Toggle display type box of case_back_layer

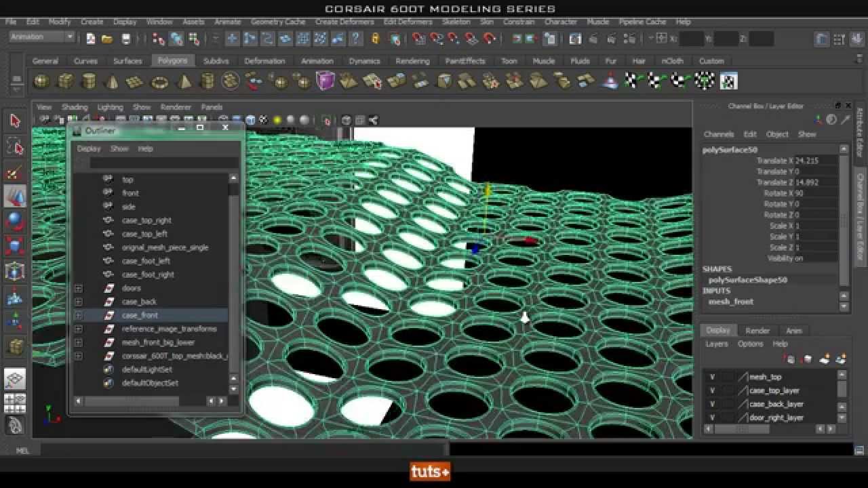(x=728, y=404)
